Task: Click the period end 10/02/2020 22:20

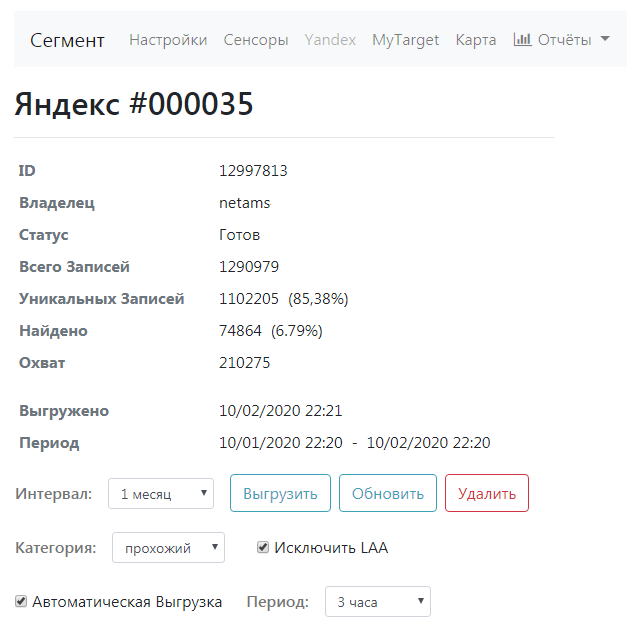Action: point(429,443)
